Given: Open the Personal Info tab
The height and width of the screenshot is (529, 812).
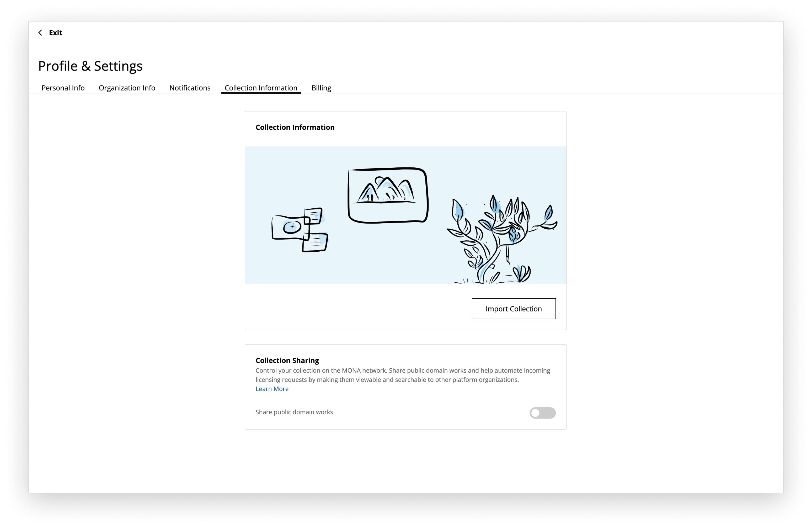Looking at the screenshot, I should [63, 88].
